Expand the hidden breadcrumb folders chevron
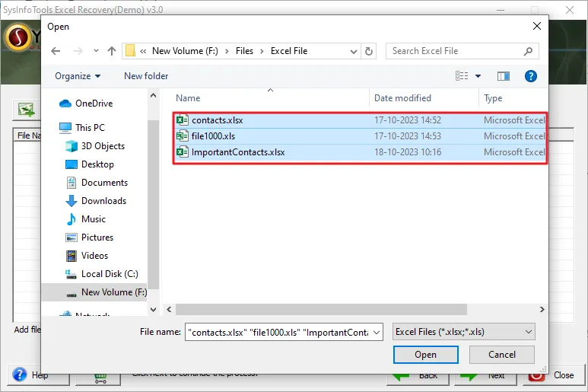 [143, 52]
